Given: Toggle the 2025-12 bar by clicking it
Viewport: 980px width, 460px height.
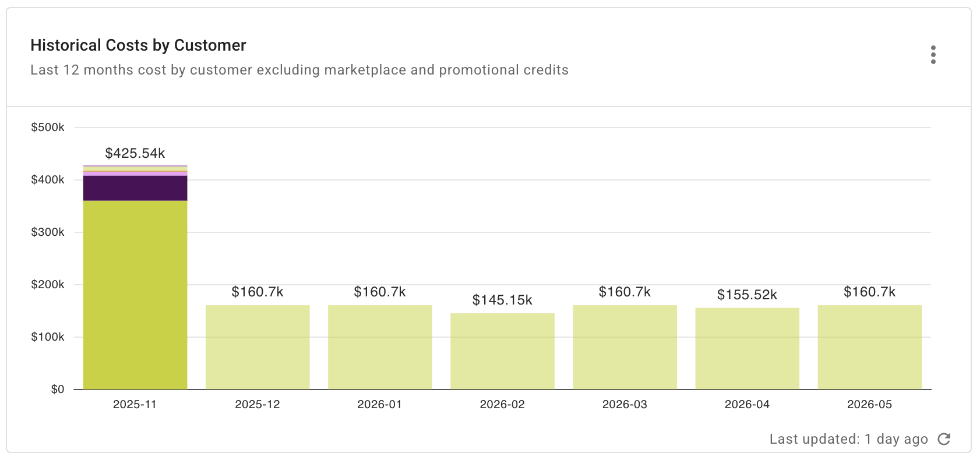Looking at the screenshot, I should click(258, 346).
